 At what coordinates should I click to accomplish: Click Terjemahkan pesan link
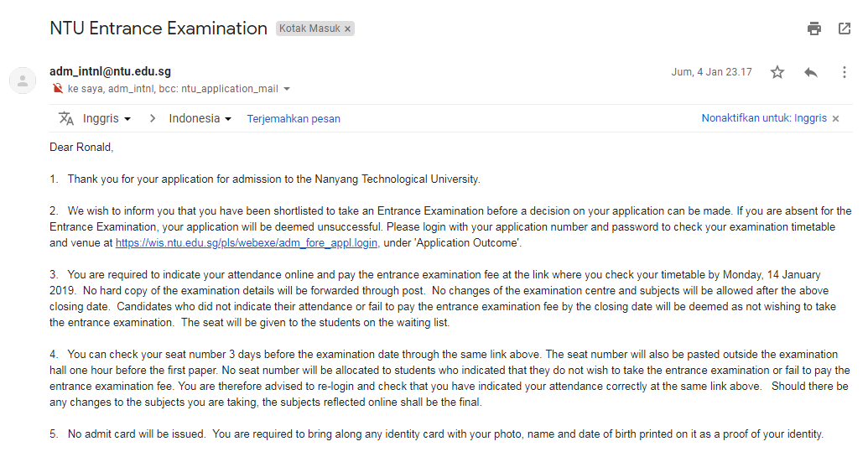point(294,118)
